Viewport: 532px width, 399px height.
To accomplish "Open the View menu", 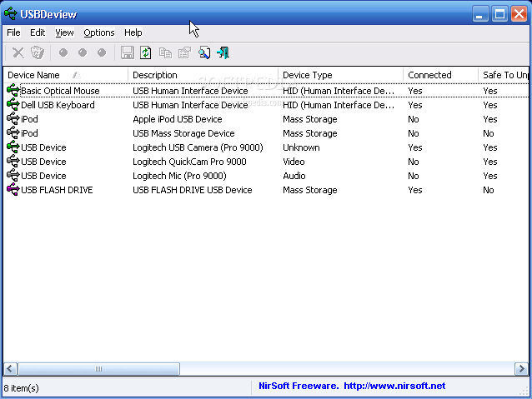I will (64, 32).
